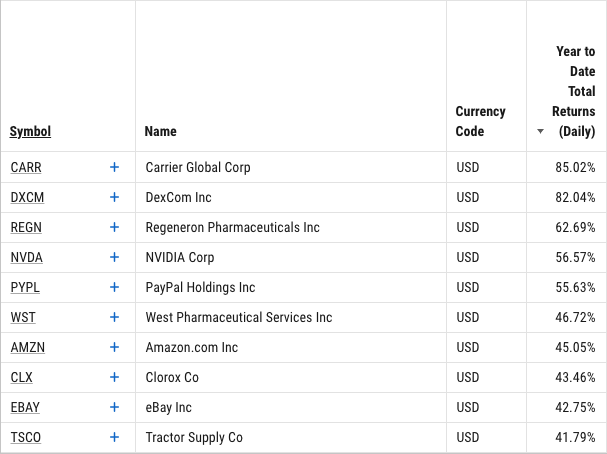
Task: Click the plus icon beside CARR
Action: click(x=114, y=167)
